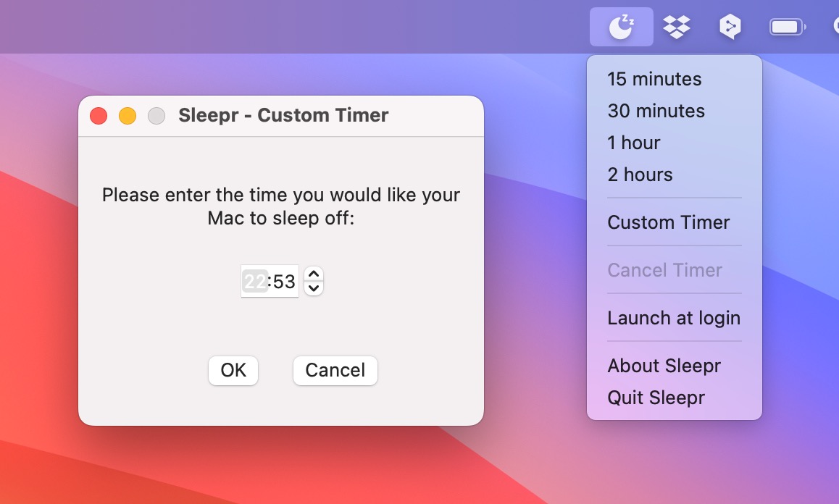Decrement the time using the down arrow
Image resolution: width=839 pixels, height=504 pixels.
[x=312, y=287]
